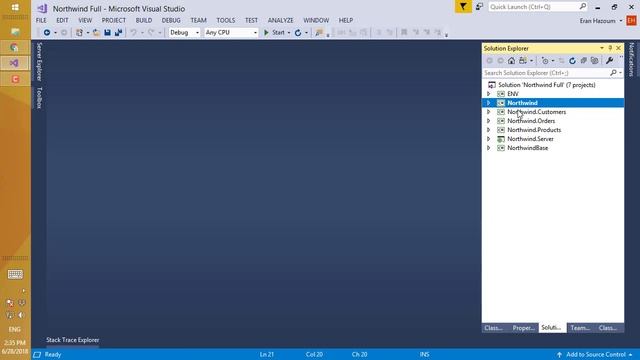Select the Solution 'Northwind Full' root node
This screenshot has height=360, width=640.
[x=547, y=85]
